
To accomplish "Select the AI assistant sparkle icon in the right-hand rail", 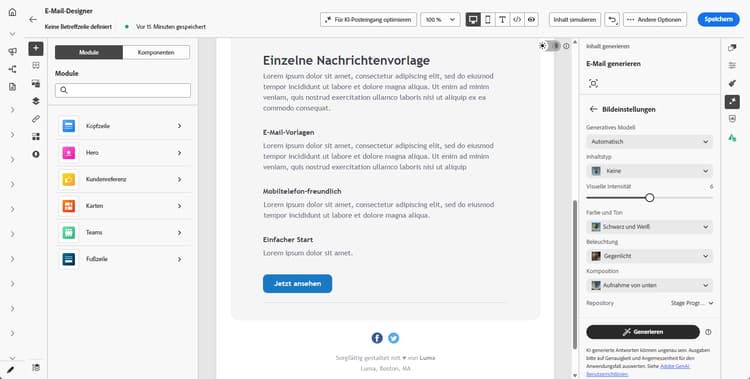I will 732,101.
